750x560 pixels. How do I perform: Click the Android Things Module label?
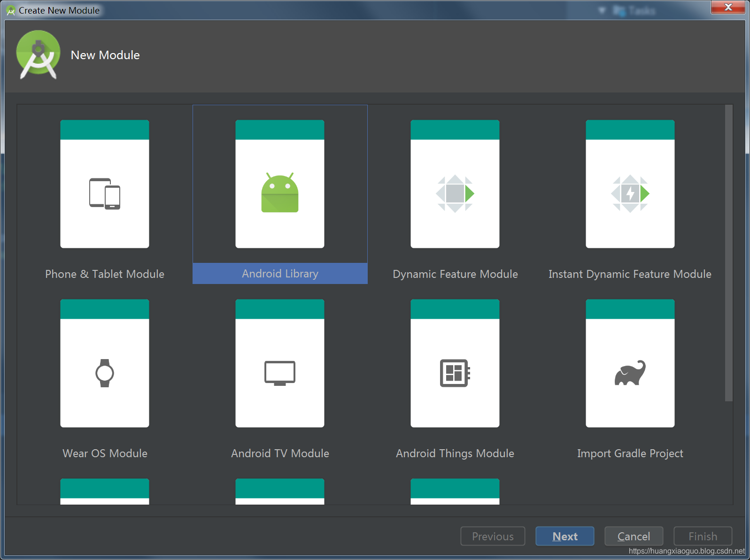click(x=455, y=453)
